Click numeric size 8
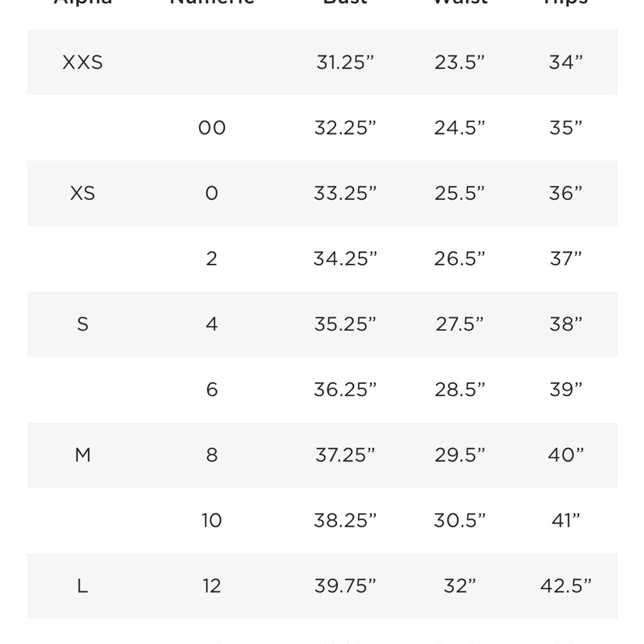Viewport: 644px width, 644px height. click(x=212, y=455)
